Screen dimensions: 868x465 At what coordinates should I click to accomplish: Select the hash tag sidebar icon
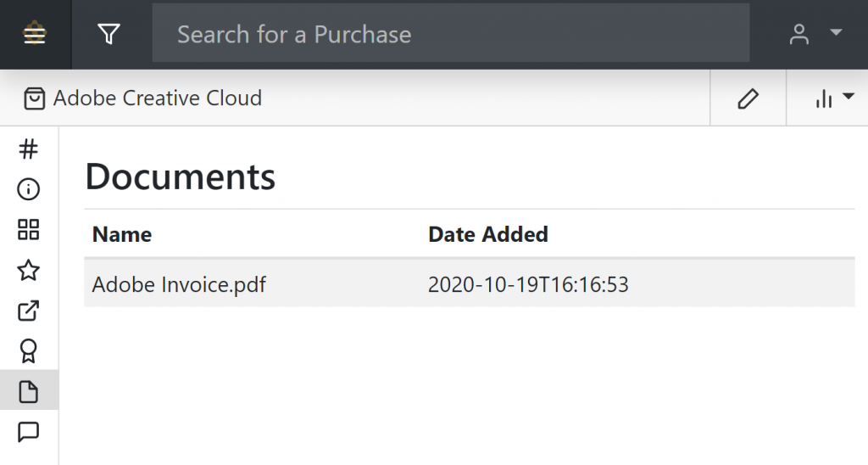click(x=28, y=148)
